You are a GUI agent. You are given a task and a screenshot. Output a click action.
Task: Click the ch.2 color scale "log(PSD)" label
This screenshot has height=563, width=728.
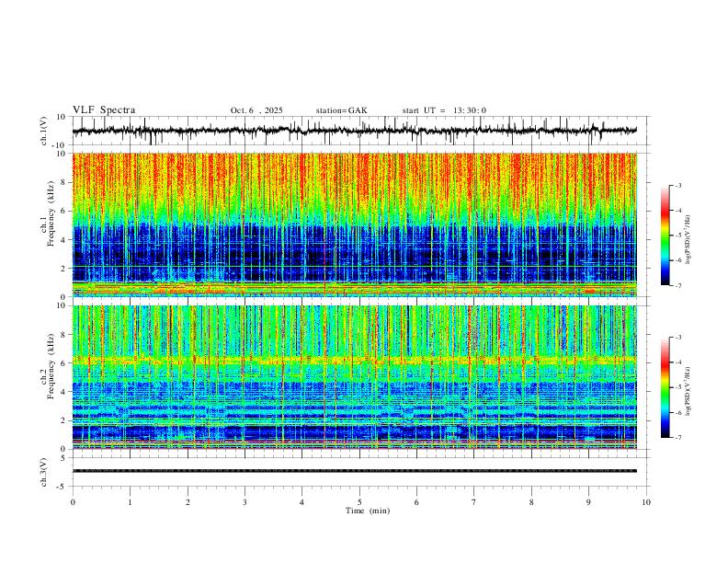tap(688, 391)
